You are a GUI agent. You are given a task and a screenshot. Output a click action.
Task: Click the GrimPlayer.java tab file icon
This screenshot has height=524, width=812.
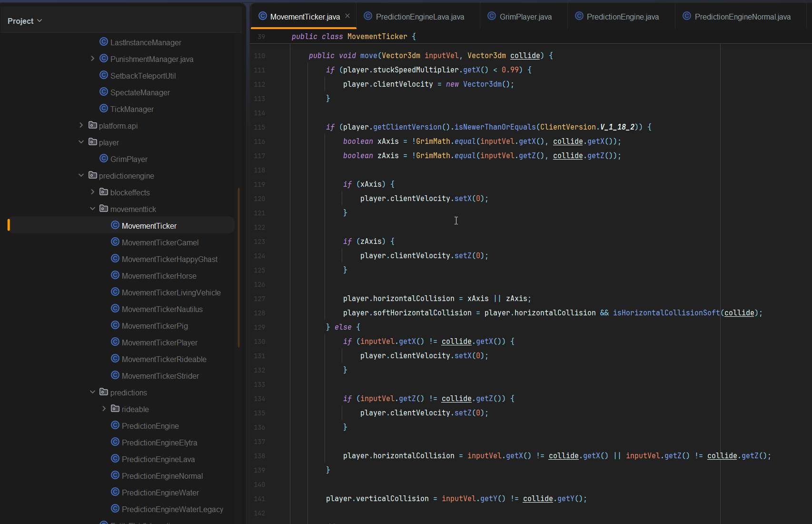click(492, 16)
